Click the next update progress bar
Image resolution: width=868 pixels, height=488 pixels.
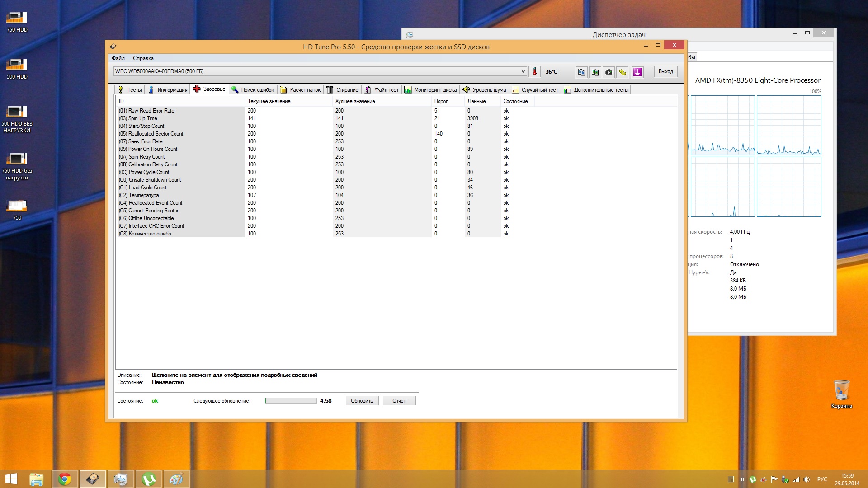[291, 401]
